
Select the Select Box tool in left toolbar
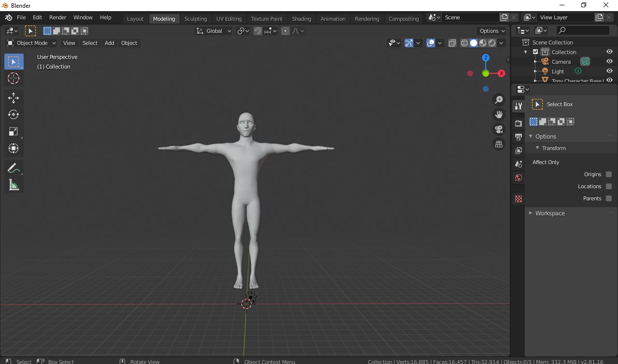pos(14,62)
